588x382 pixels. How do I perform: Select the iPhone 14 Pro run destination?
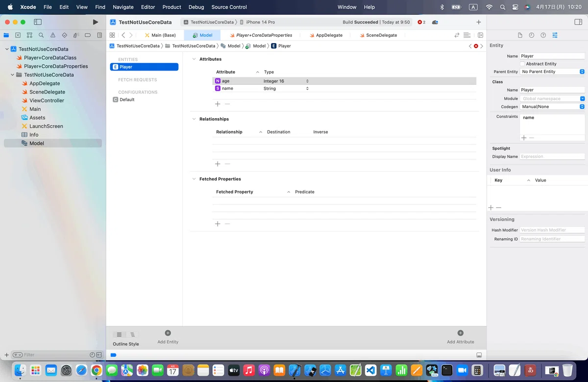[257, 22]
